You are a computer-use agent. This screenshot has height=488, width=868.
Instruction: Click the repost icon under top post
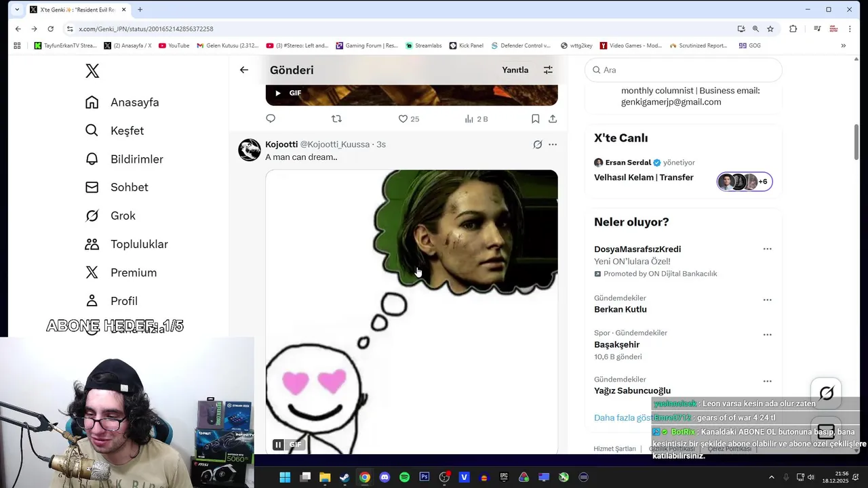(336, 119)
